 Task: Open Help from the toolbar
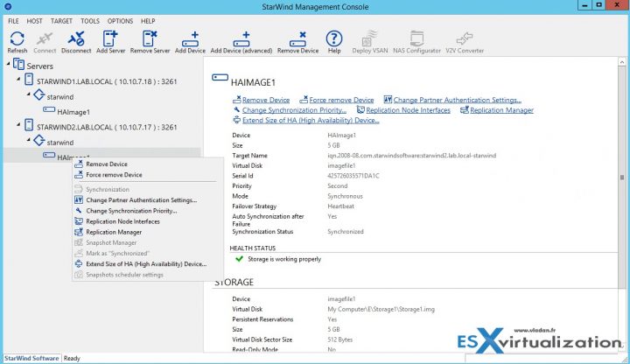(334, 39)
